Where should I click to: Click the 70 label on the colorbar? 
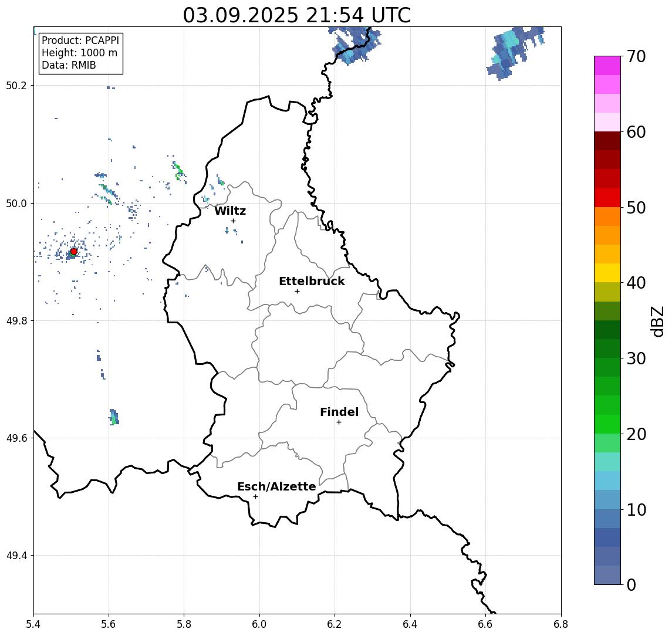coord(636,56)
